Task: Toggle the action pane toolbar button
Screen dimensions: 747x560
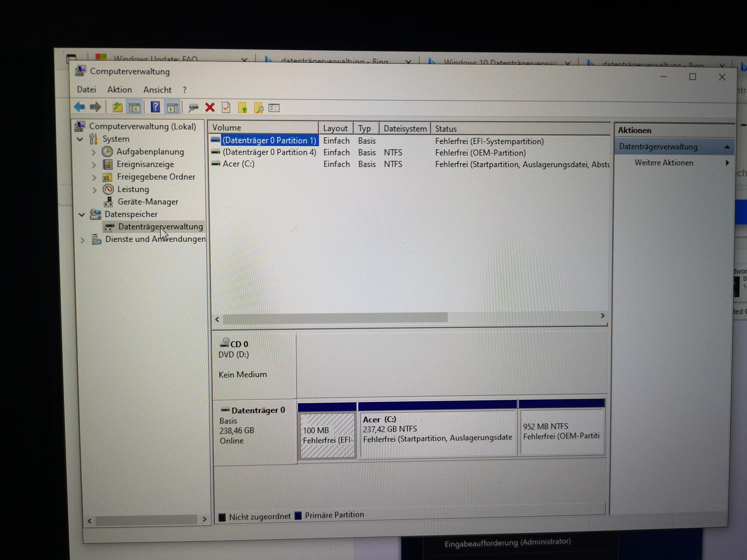Action: [x=173, y=108]
